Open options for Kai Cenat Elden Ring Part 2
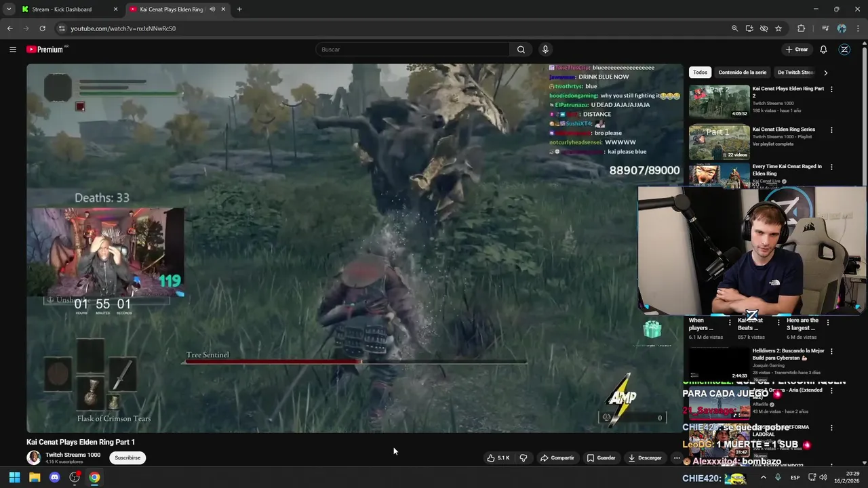868x488 pixels. (831, 89)
